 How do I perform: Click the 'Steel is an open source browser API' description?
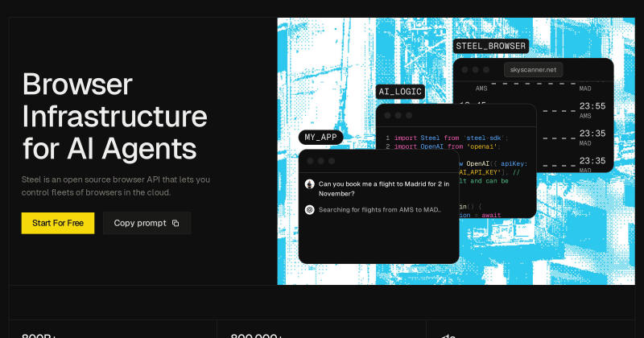point(116,186)
